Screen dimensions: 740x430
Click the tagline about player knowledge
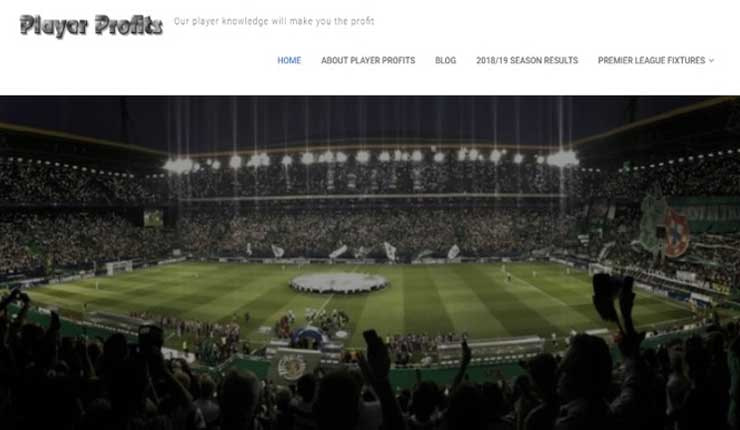(x=274, y=21)
